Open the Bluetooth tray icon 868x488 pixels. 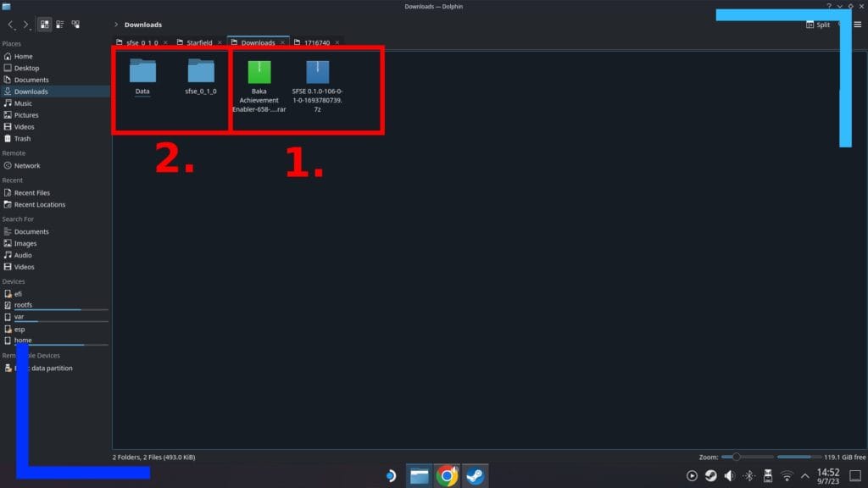click(x=748, y=475)
